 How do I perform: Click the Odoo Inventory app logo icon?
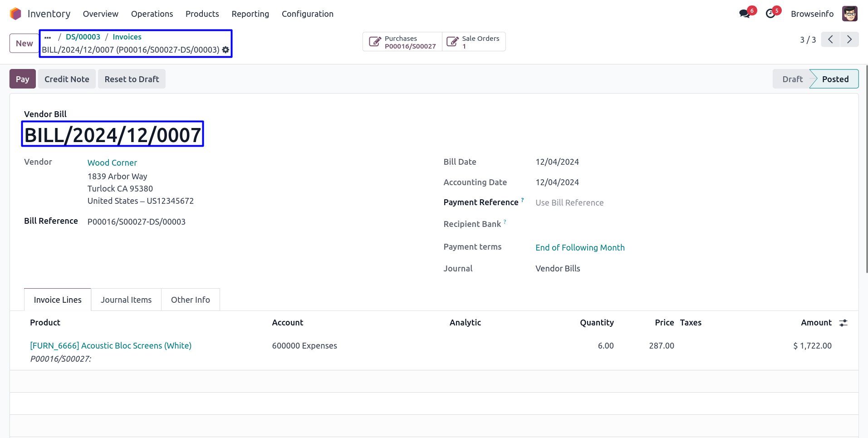coord(15,14)
